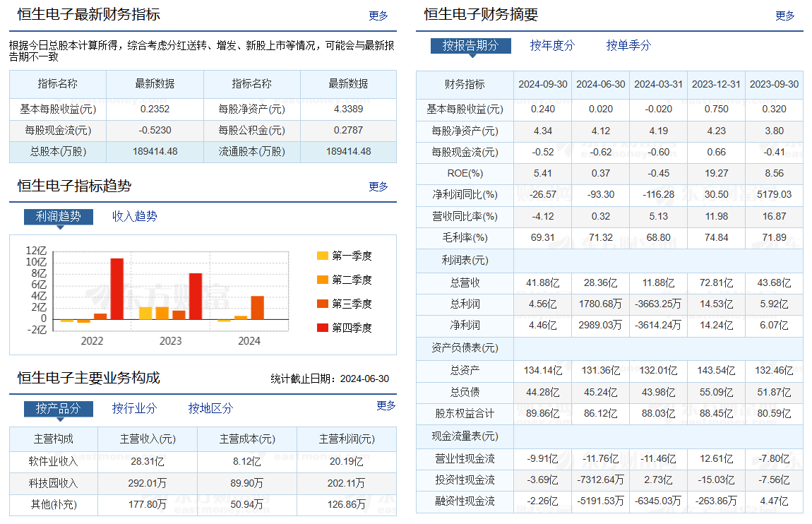Viewport: 812px width, 524px height.
Task: Click the 2022 fourth-quarter red bar
Action: pos(117,289)
